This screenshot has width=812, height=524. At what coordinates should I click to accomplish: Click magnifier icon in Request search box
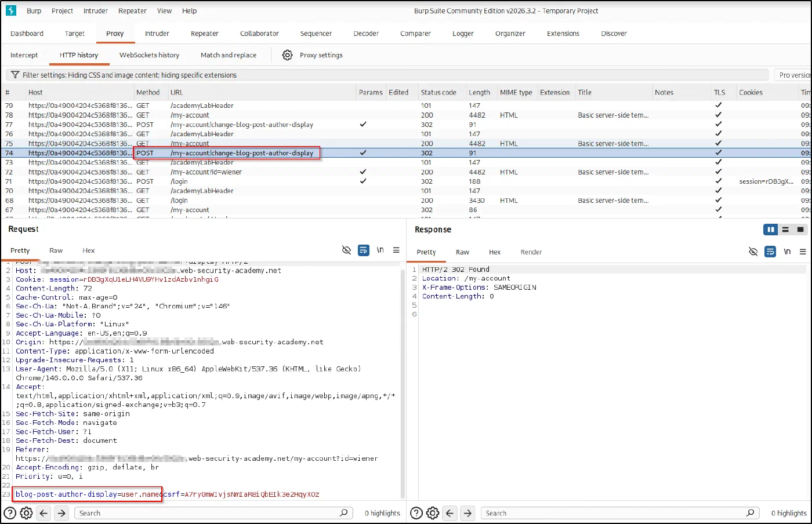click(344, 512)
